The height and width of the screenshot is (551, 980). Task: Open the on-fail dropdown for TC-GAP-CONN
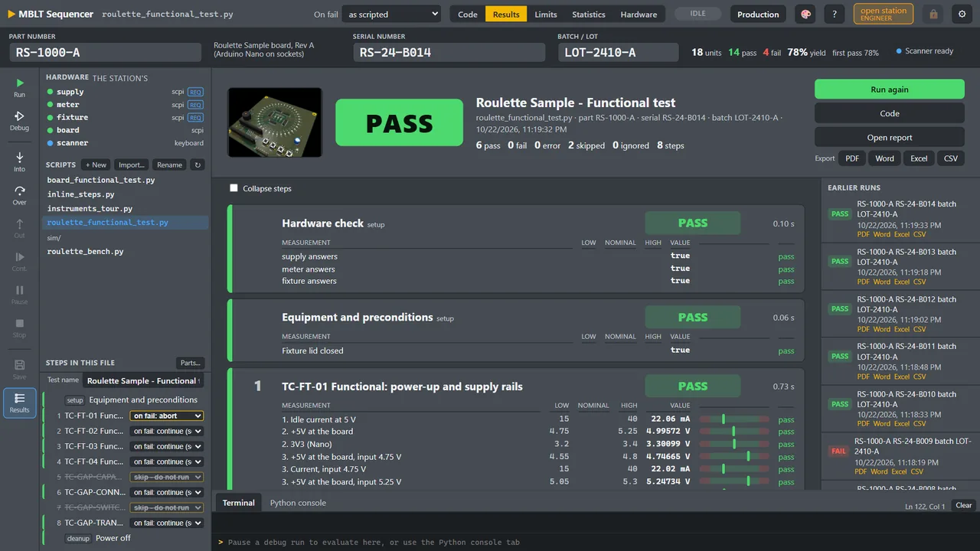click(166, 492)
